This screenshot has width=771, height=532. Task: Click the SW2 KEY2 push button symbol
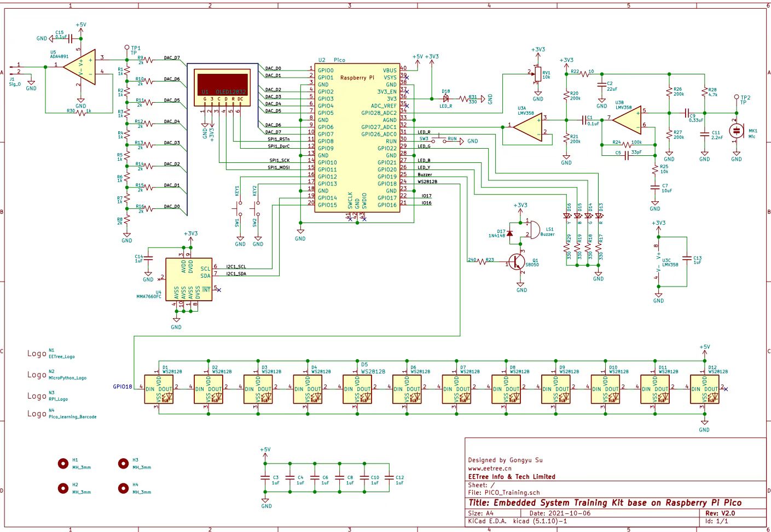[x=257, y=209]
